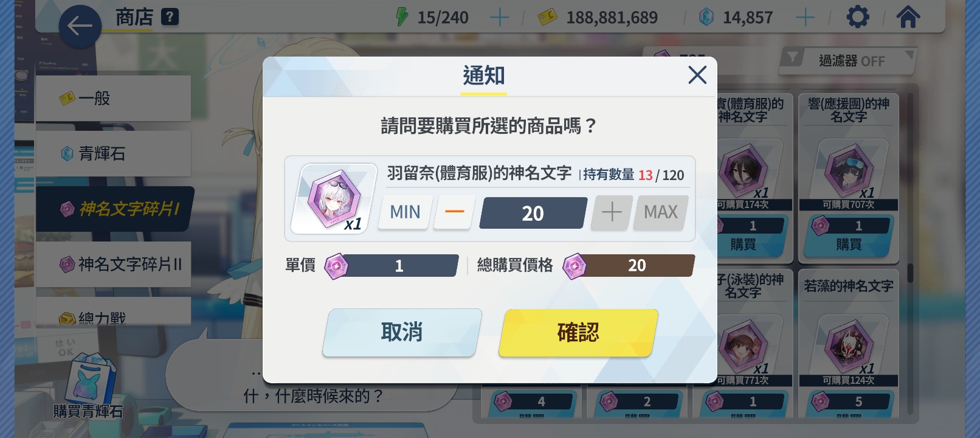Viewport: 980px width, 438px height.
Task: Click the 羽留奈 character item thumbnail
Action: point(334,198)
